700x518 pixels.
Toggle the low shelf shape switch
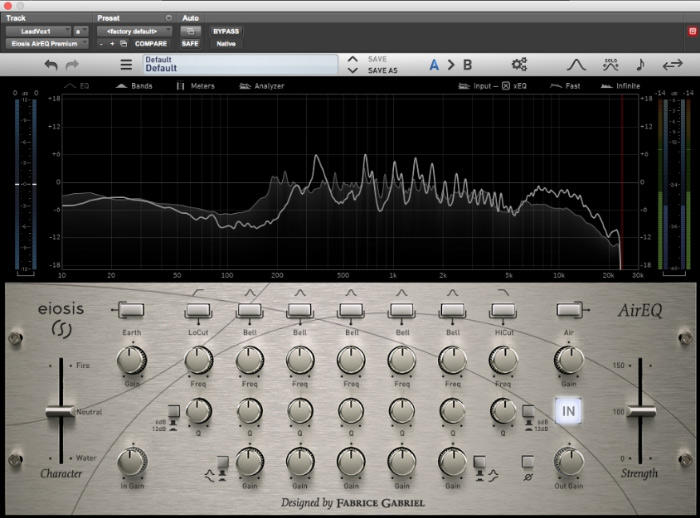pyautogui.click(x=222, y=464)
